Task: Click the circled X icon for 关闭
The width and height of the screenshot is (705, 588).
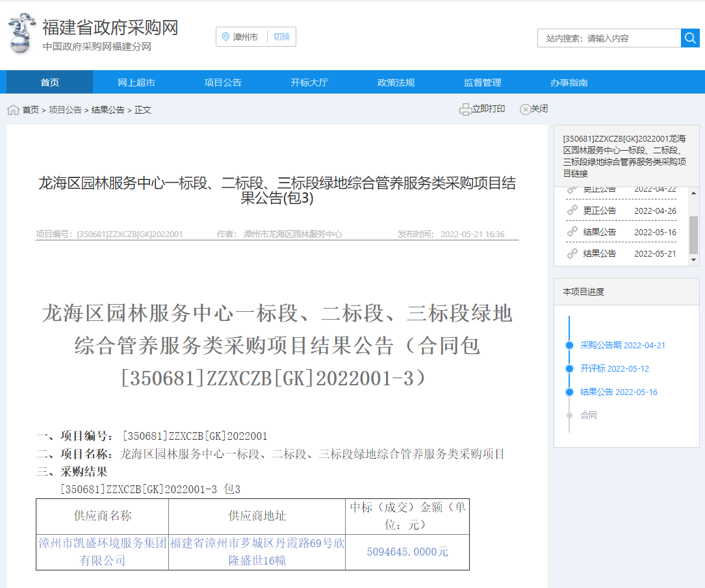Action: pyautogui.click(x=525, y=109)
